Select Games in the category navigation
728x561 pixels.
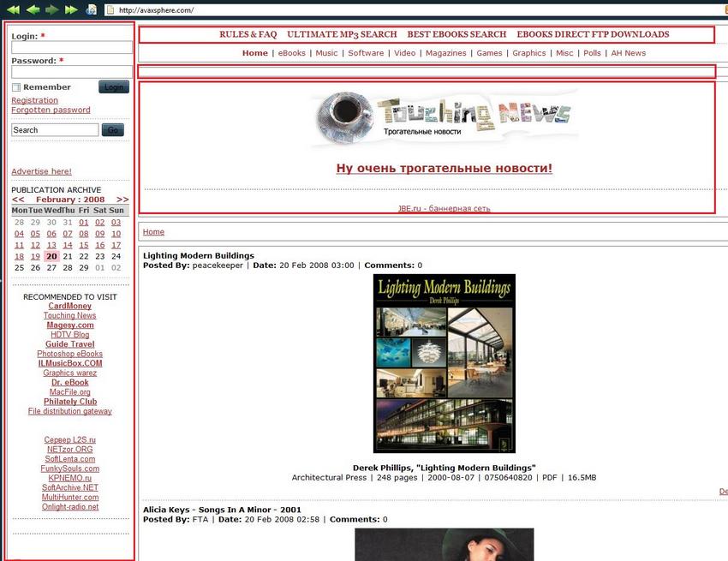click(x=489, y=53)
